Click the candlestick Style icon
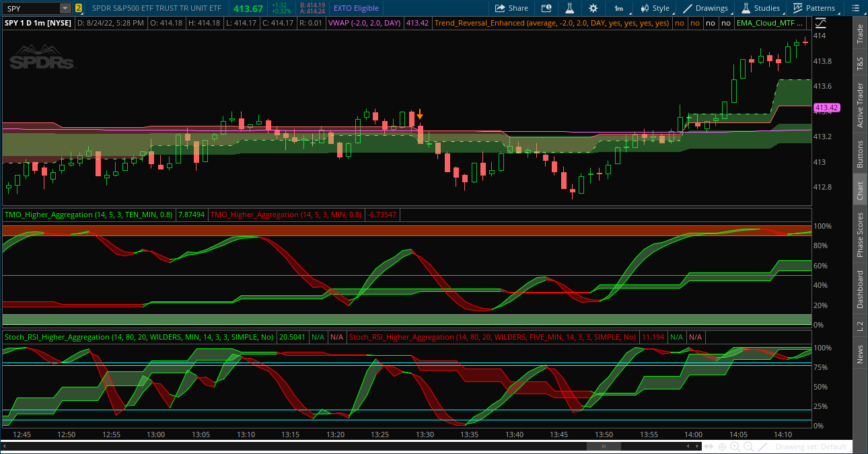Screen dimensions: 868x454 (644, 8)
